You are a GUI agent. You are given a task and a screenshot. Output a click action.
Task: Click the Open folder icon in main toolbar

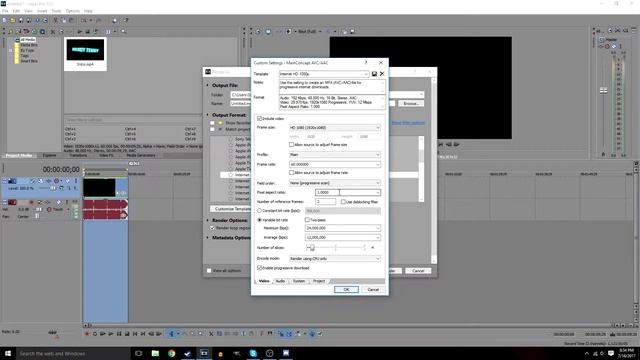tap(13, 20)
